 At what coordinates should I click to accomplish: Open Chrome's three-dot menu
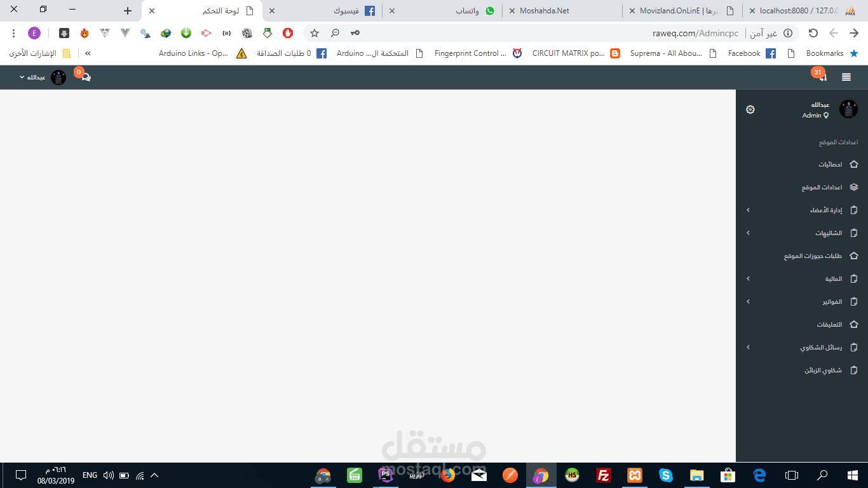pos(13,33)
